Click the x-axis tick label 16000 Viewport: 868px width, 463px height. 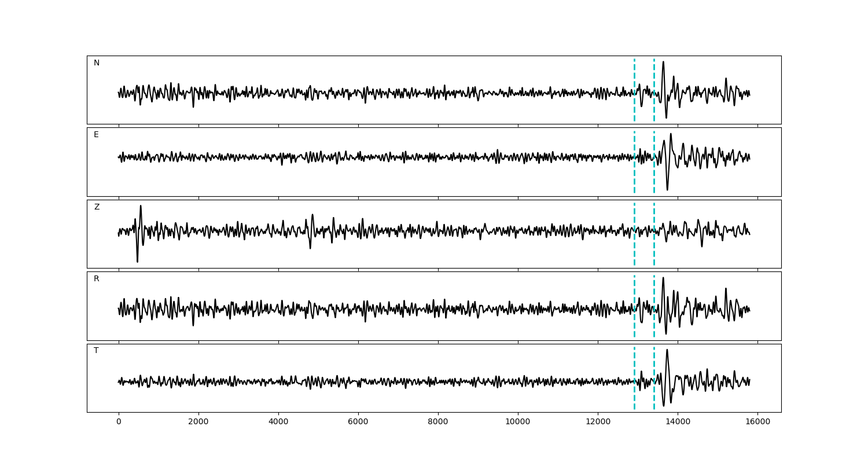point(757,422)
